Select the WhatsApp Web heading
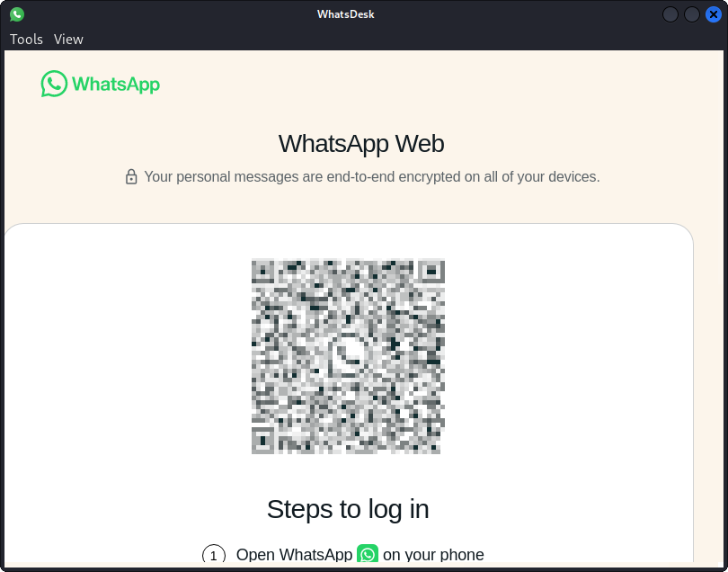The height and width of the screenshot is (572, 728). [361, 143]
